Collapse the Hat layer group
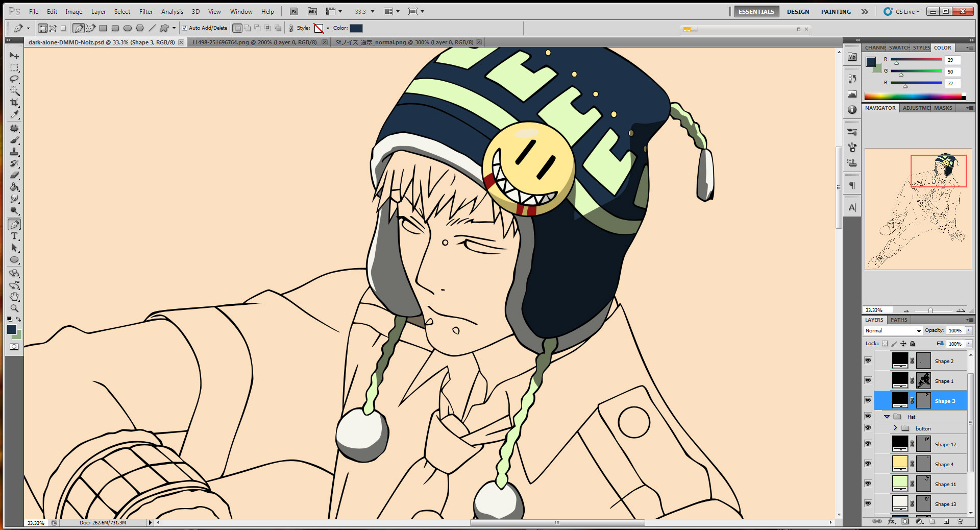The height and width of the screenshot is (530, 980). click(x=887, y=417)
